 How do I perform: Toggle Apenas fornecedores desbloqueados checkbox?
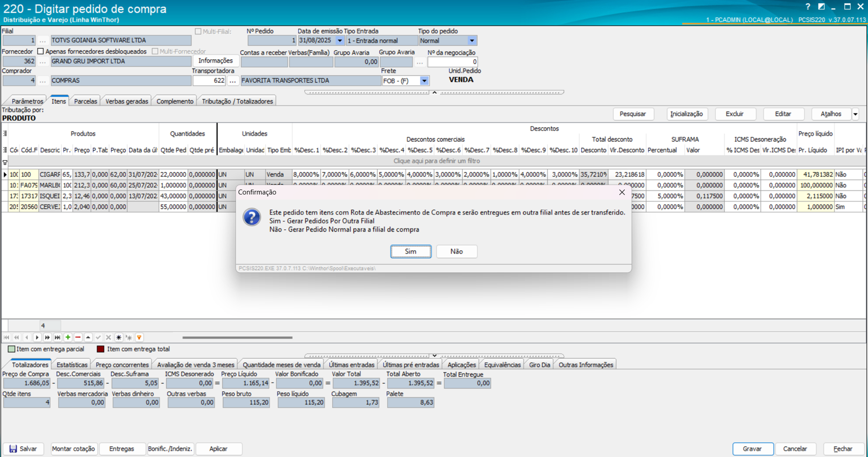41,51
